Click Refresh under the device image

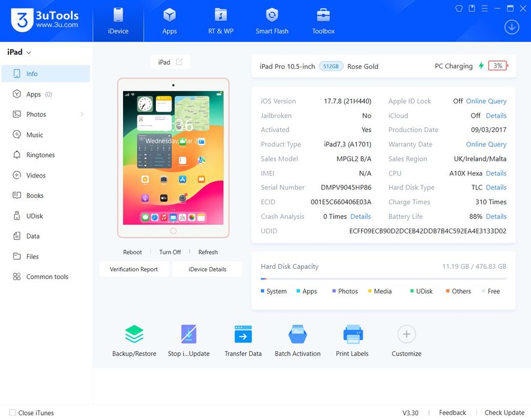[208, 252]
